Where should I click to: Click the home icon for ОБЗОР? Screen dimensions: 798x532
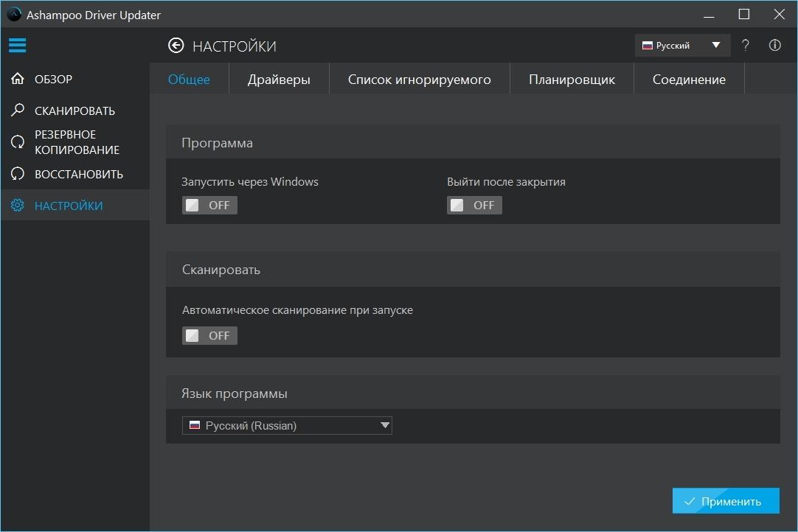pos(18,79)
